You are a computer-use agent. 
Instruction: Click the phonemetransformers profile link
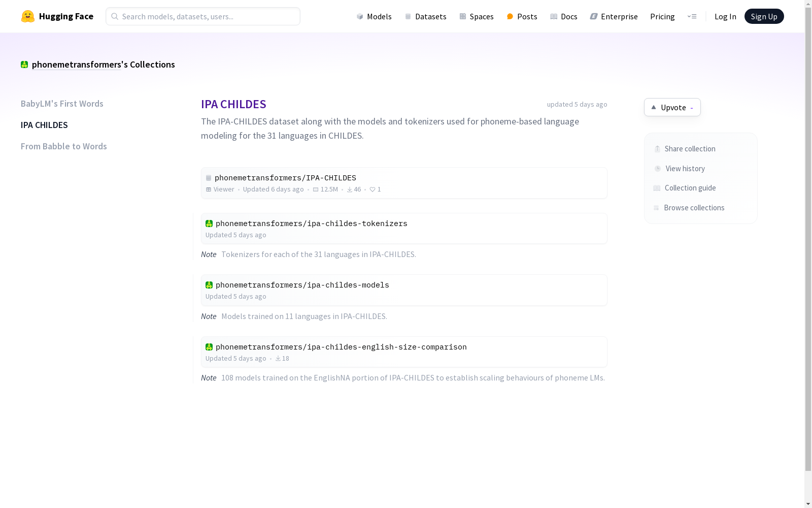[x=77, y=65]
